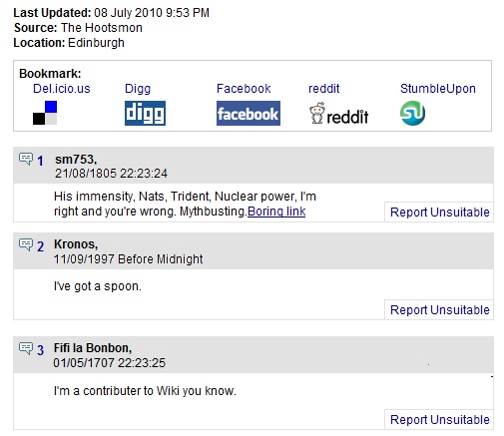Viewport: 504px width, 436px height.
Task: Open the StumbleUpon text link
Action: pos(438,89)
